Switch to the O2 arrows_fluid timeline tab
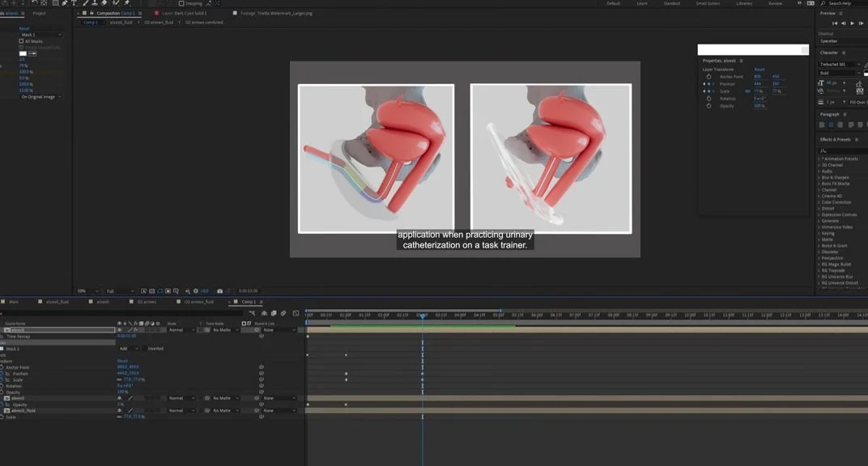This screenshot has height=466, width=868. click(x=198, y=302)
